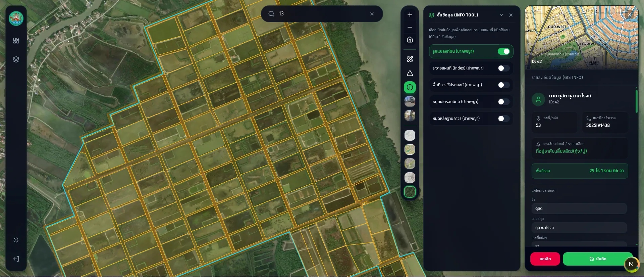Click the magnifier search icon
The image size is (644, 277).
pos(271,14)
